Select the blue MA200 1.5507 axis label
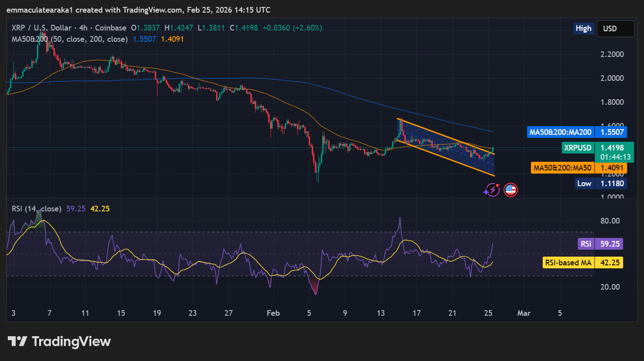 576,132
